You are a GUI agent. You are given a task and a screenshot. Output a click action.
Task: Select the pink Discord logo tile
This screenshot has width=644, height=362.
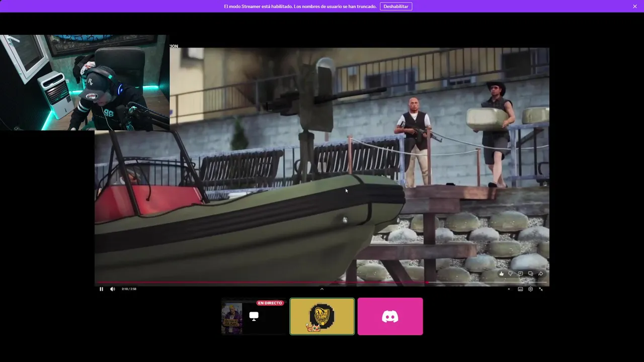click(x=390, y=316)
